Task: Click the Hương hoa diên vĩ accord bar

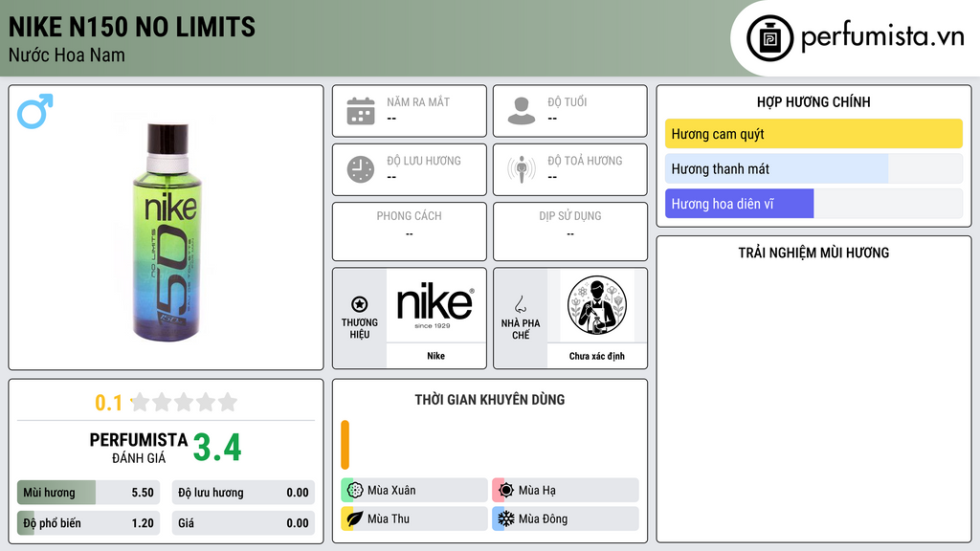Action: (x=813, y=204)
